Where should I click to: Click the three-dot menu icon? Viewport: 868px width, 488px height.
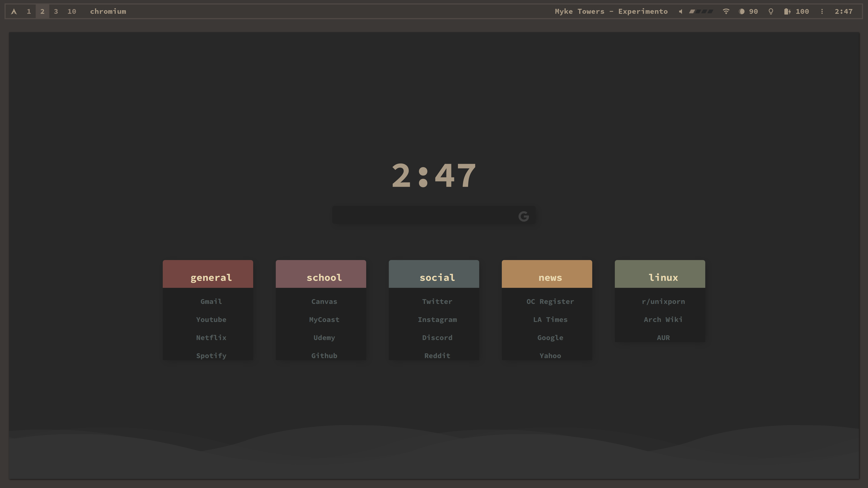(822, 12)
